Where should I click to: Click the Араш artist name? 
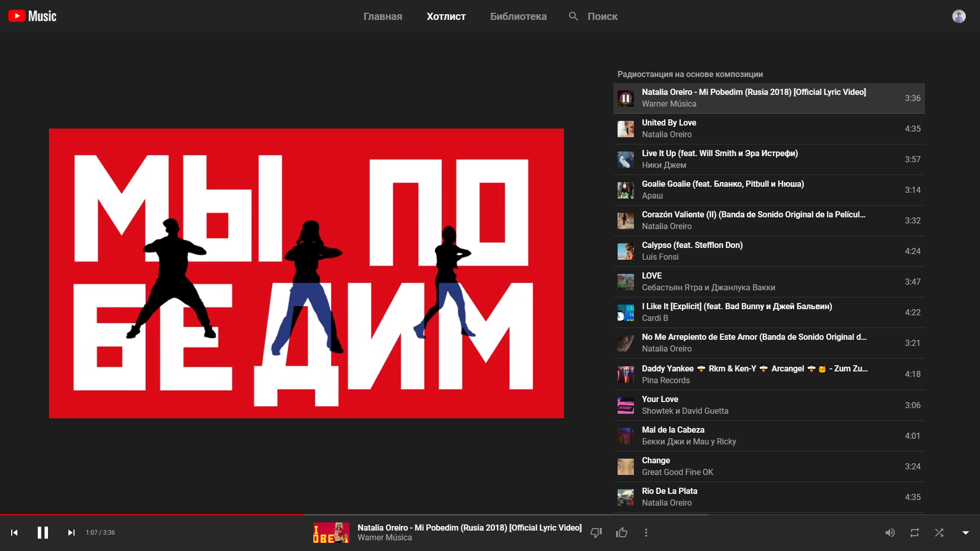coord(652,196)
